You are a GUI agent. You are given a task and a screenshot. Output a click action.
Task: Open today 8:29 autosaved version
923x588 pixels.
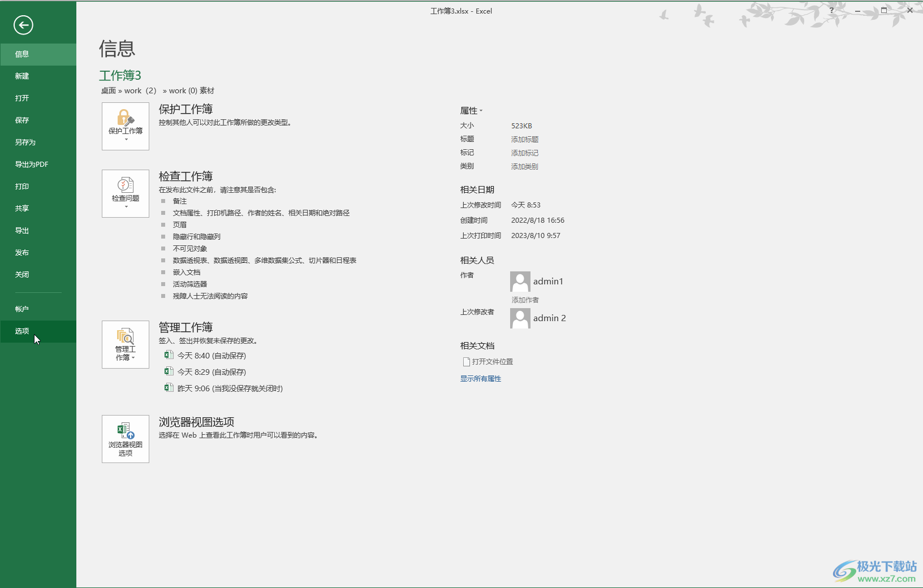click(211, 372)
